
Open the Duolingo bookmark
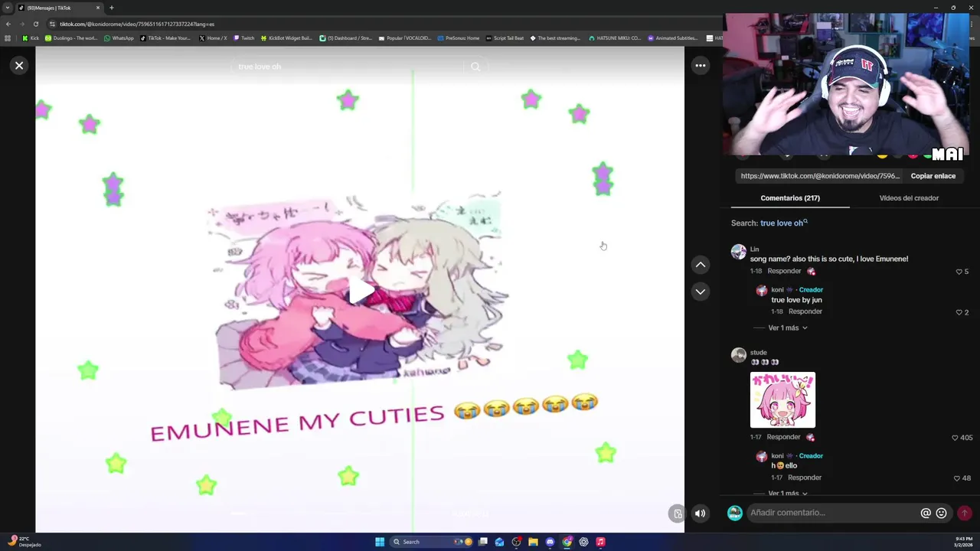pyautogui.click(x=71, y=38)
